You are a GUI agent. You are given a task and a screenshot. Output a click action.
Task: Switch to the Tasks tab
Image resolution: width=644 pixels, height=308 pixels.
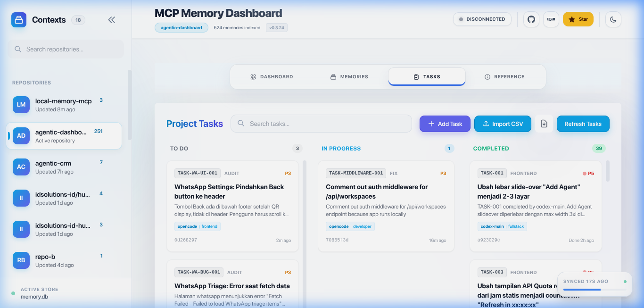coord(427,77)
